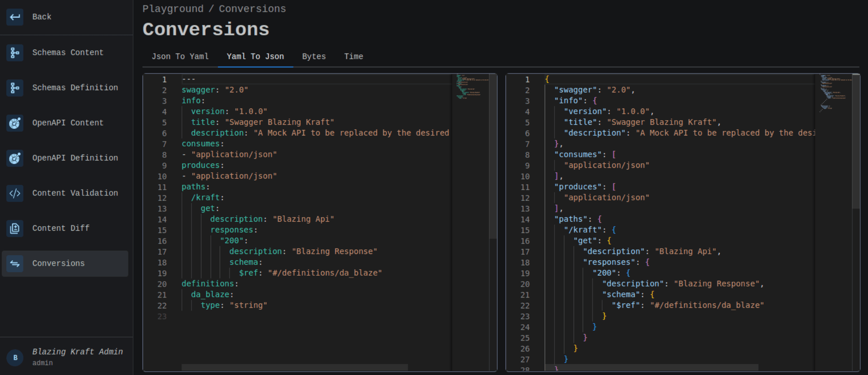Open Content Validation code icon
Screen dimensions: 868x375
coord(15,193)
